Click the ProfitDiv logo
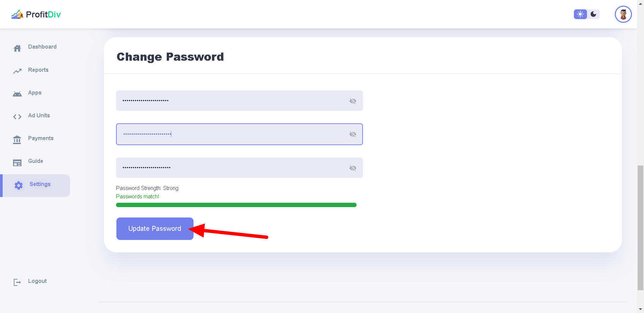Screen dimensions: 644x313 36,14
